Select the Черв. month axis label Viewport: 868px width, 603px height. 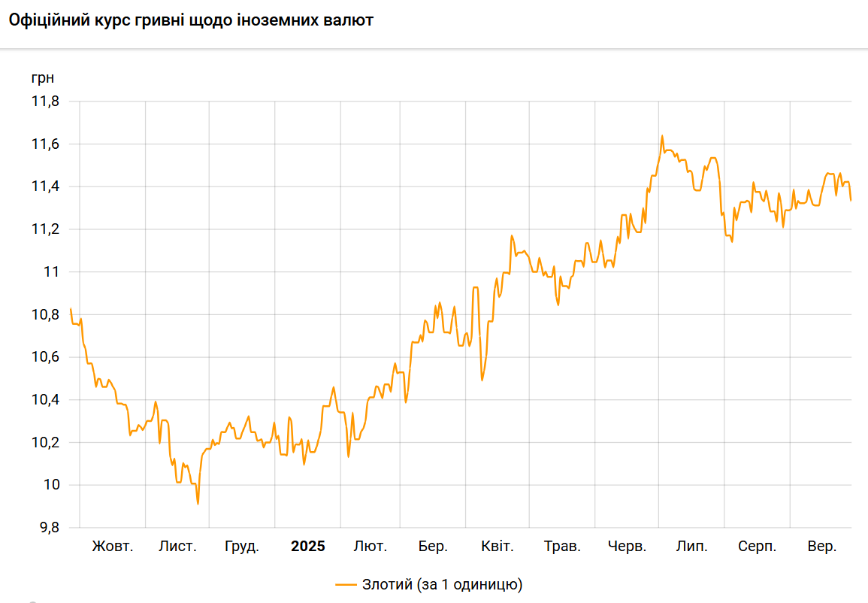tap(627, 547)
